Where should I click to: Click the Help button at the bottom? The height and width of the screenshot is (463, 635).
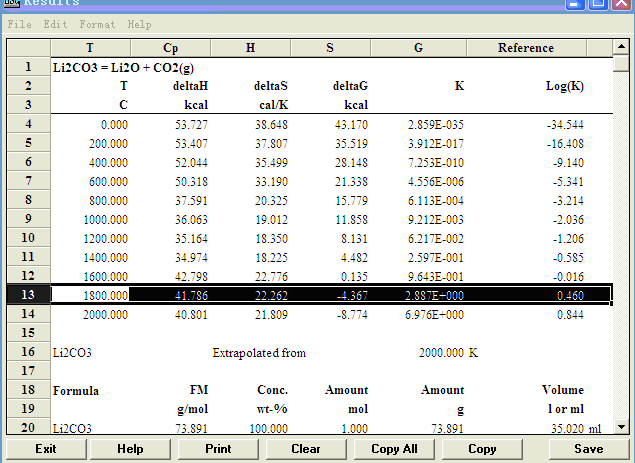(130, 449)
